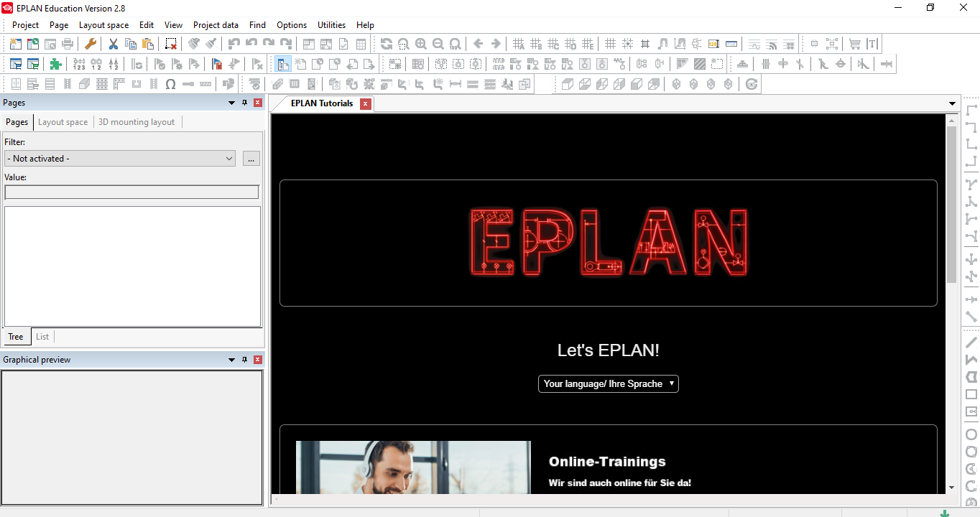Open the 'Your language/ Ihre Sprache' dropdown
This screenshot has height=517, width=980.
(x=609, y=383)
